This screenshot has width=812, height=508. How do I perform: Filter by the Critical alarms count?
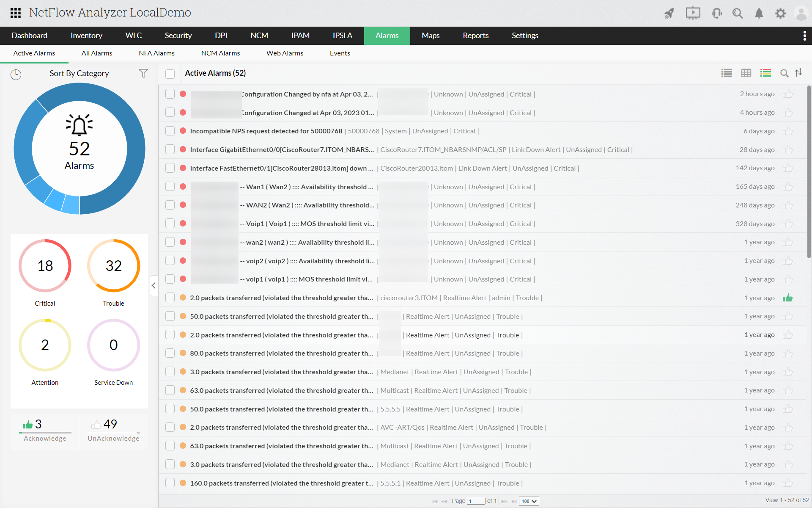[45, 266]
